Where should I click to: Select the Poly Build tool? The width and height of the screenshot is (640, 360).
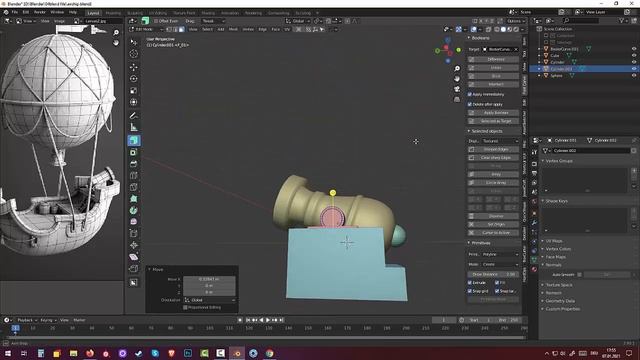click(133, 199)
